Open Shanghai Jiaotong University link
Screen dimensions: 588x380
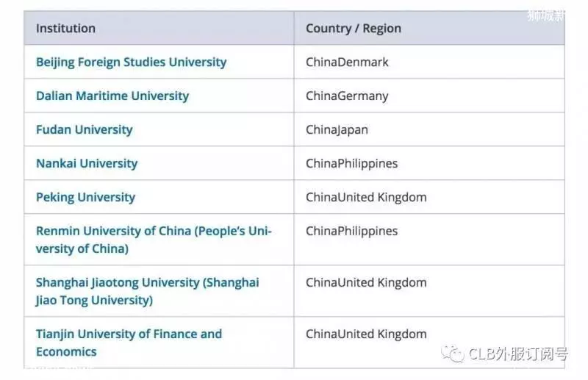pyautogui.click(x=148, y=291)
